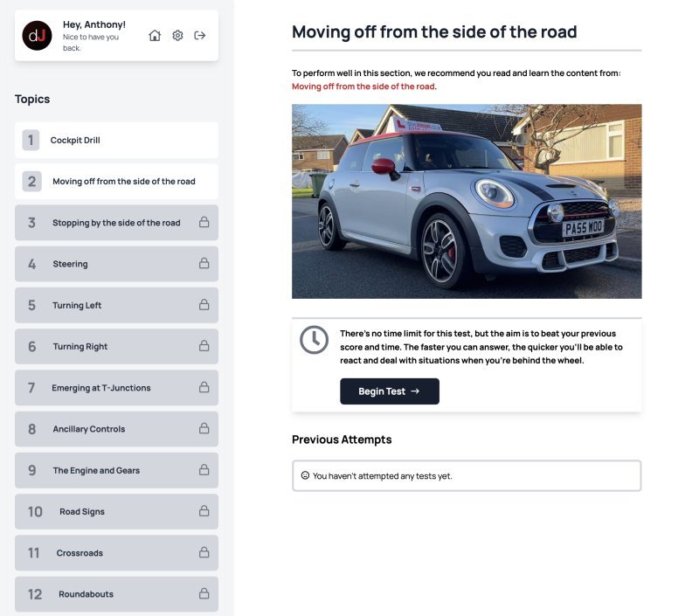Screen dimensions: 699x616
Task: Follow the red Moving off content link
Action: [x=363, y=87]
